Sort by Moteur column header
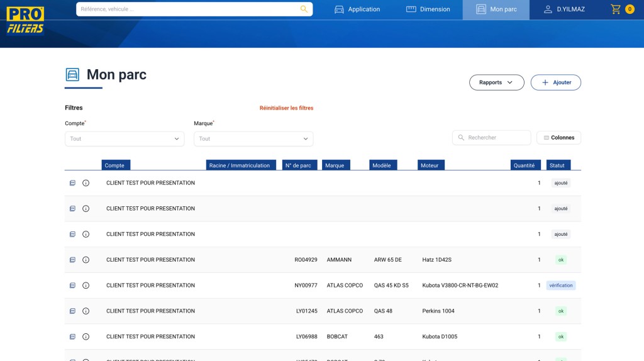Viewport: 644px width, 361px height. 431,165
